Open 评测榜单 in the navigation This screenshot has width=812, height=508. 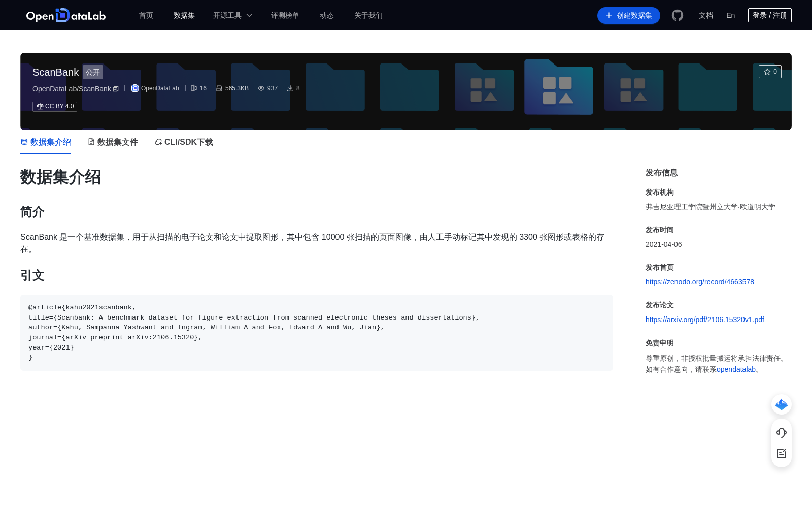[x=285, y=15]
